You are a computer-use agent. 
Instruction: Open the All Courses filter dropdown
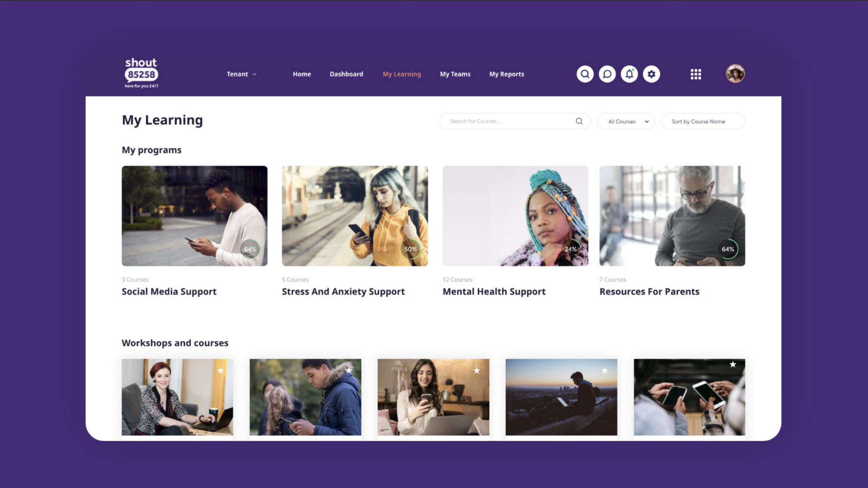tap(626, 121)
